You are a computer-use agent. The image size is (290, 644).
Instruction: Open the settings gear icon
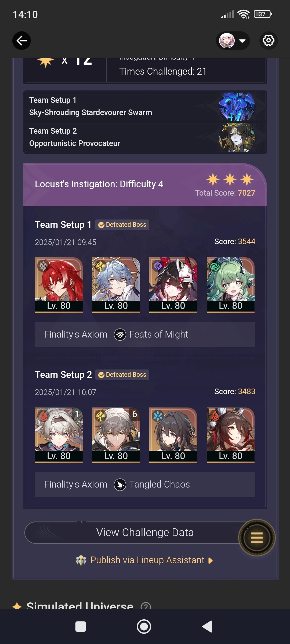[268, 41]
